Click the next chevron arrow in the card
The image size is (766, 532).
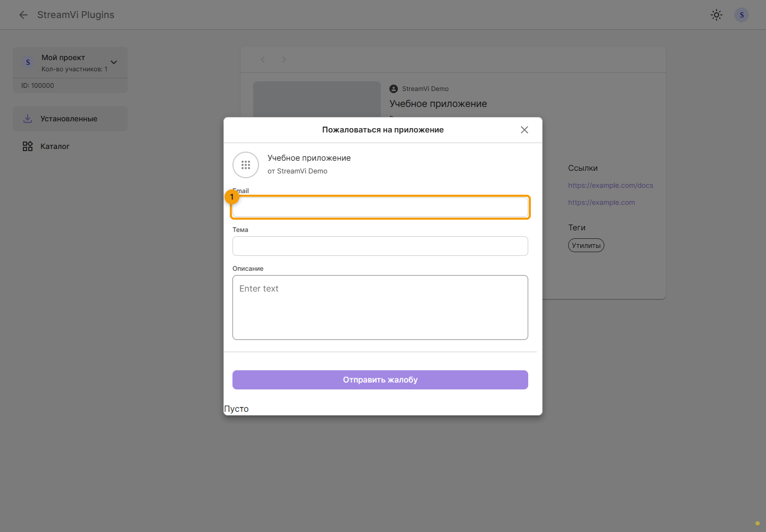(284, 60)
